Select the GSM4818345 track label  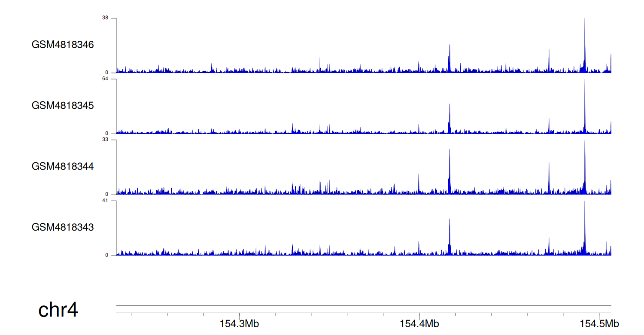63,106
